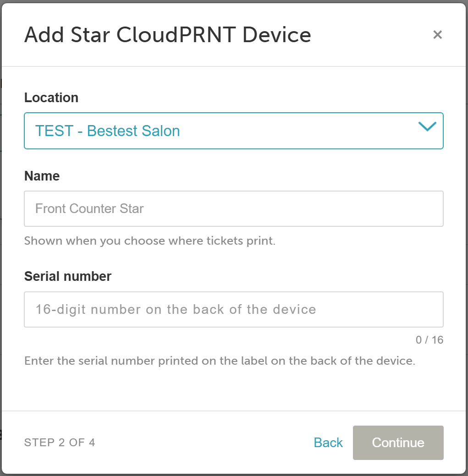The height and width of the screenshot is (476, 468).
Task: Click the Name field label
Action: coord(42,176)
